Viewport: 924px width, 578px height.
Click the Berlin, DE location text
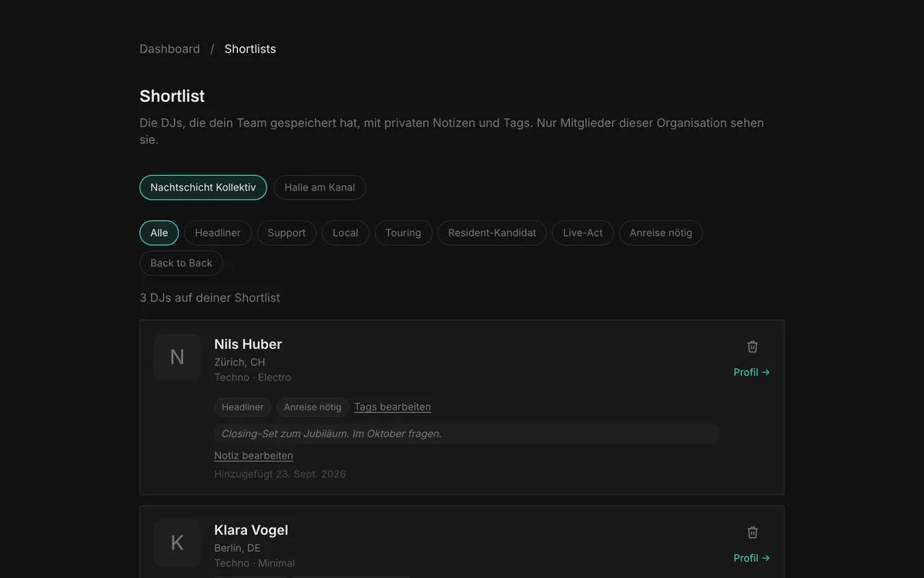point(237,548)
